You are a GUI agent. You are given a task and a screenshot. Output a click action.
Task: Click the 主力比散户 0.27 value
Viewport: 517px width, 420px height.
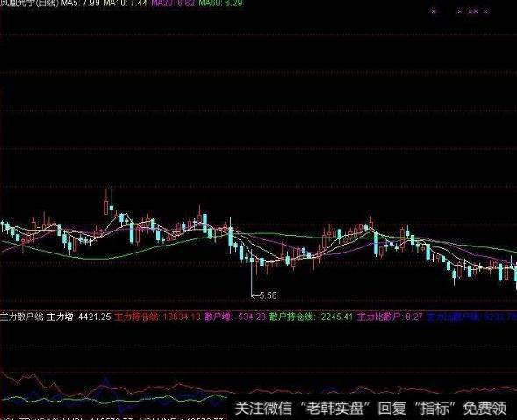(390, 317)
